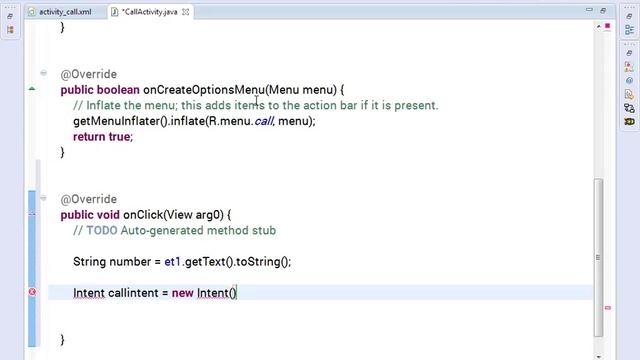Click 'onClick(View arg0)' method signature
Screen dimensions: 640x360
click(x=173, y=215)
